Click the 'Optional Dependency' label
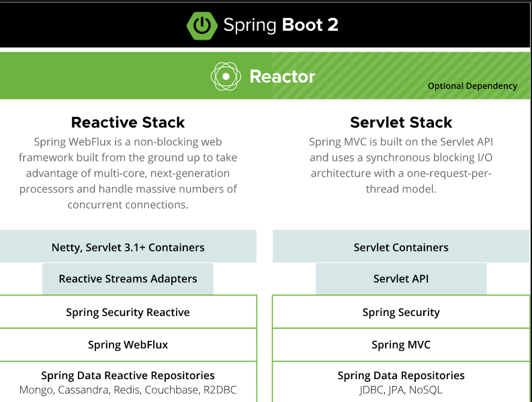Screen dimensions: 532x402 [472, 86]
